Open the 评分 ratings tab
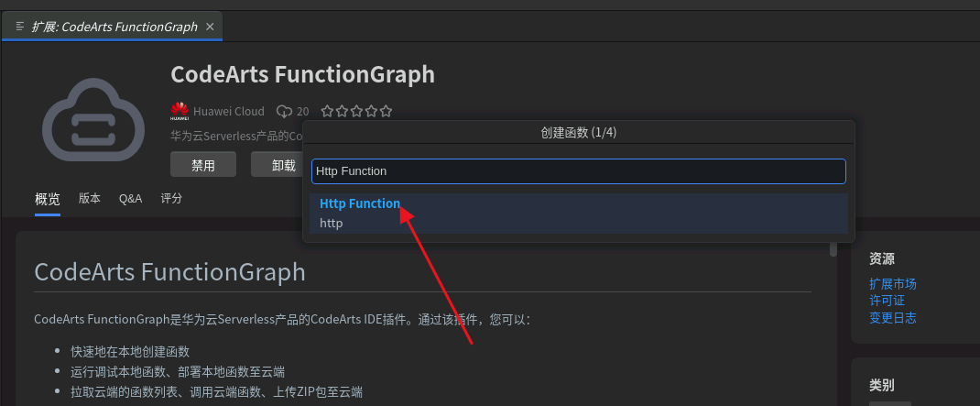The width and height of the screenshot is (980, 406). [x=171, y=198]
